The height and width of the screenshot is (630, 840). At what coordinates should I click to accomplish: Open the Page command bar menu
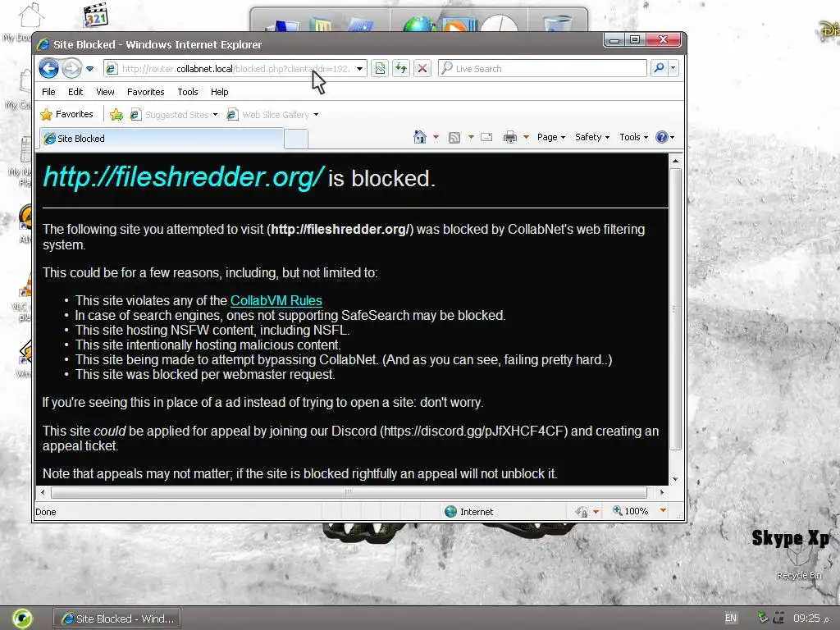click(x=551, y=137)
